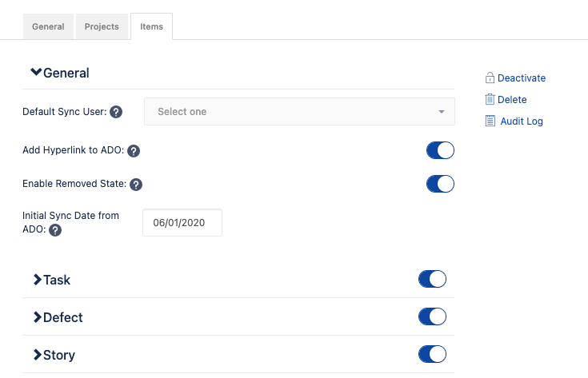Expand the Defect section

(37, 317)
